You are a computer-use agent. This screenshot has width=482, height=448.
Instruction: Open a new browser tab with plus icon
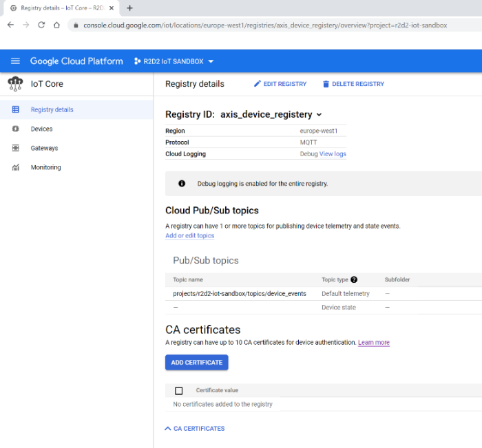coord(129,8)
